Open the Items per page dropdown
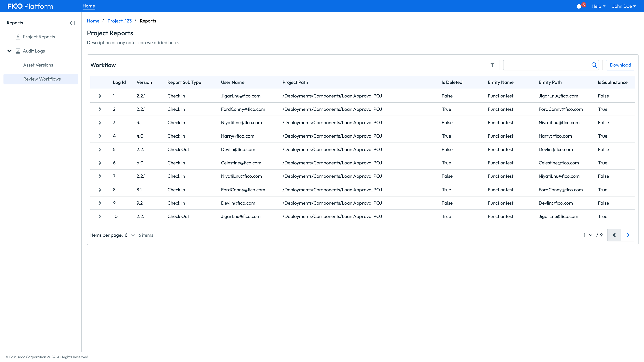This screenshot has width=644, height=362. pos(130,235)
